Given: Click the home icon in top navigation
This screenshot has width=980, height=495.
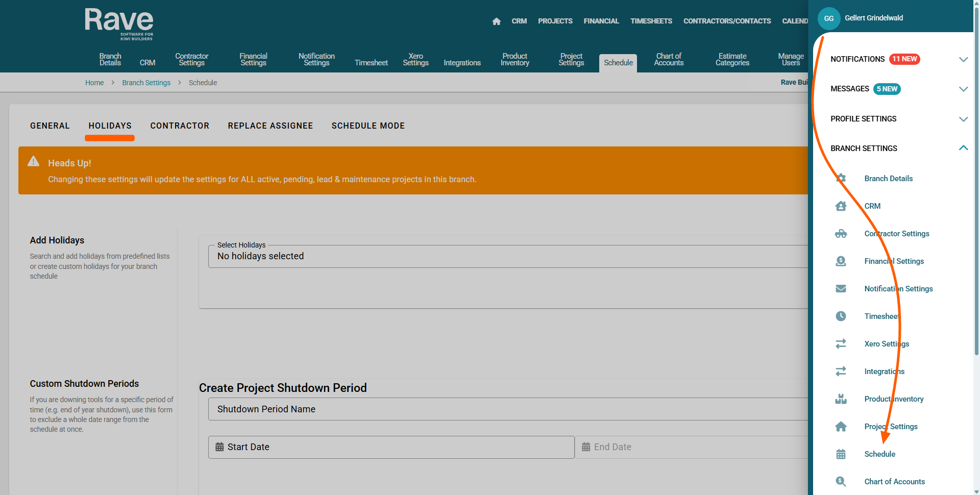Looking at the screenshot, I should tap(496, 21).
